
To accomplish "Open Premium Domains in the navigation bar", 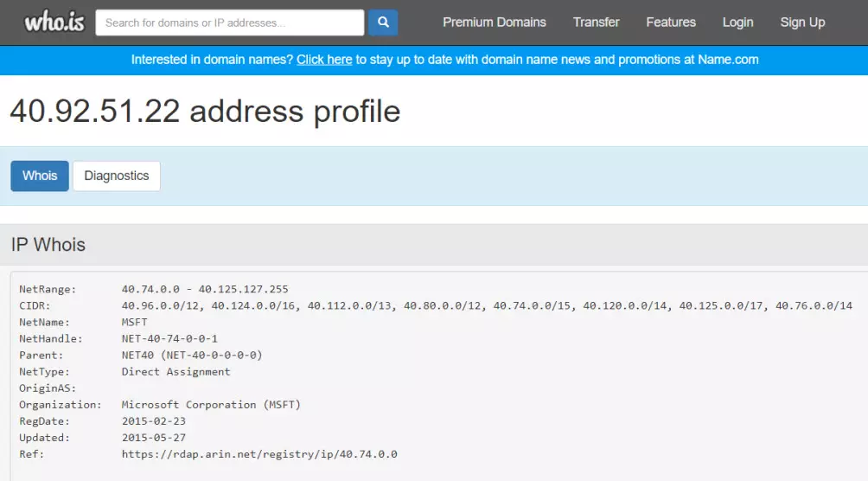I will point(494,22).
